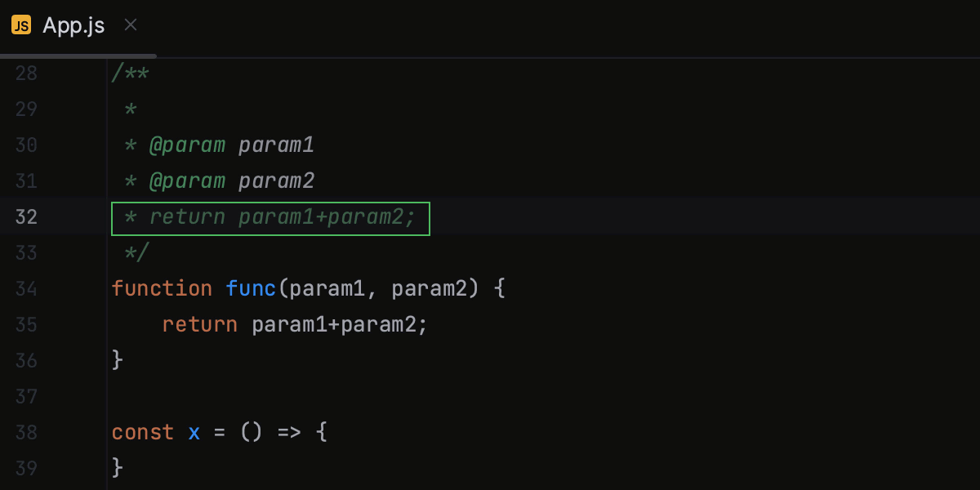Click the closing brace on line 36

118,361
